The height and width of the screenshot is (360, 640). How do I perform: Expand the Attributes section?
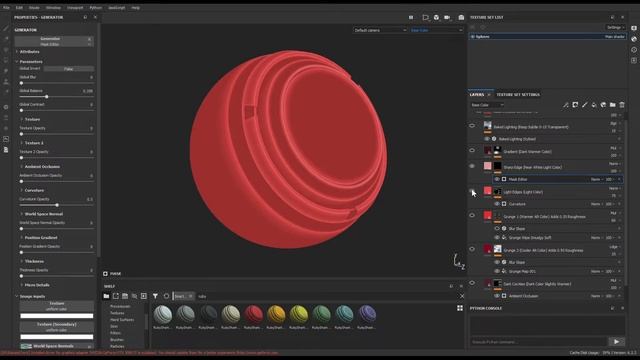[30, 52]
